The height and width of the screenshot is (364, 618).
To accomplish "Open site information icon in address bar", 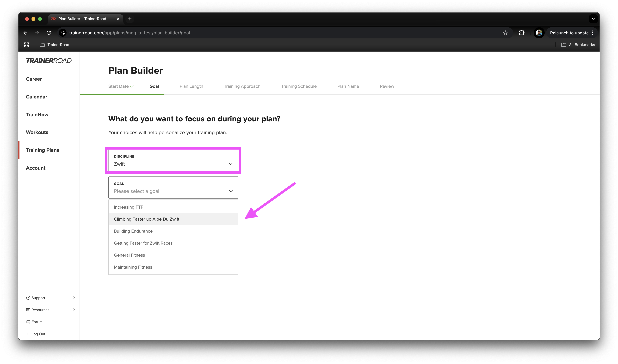I will tap(62, 33).
